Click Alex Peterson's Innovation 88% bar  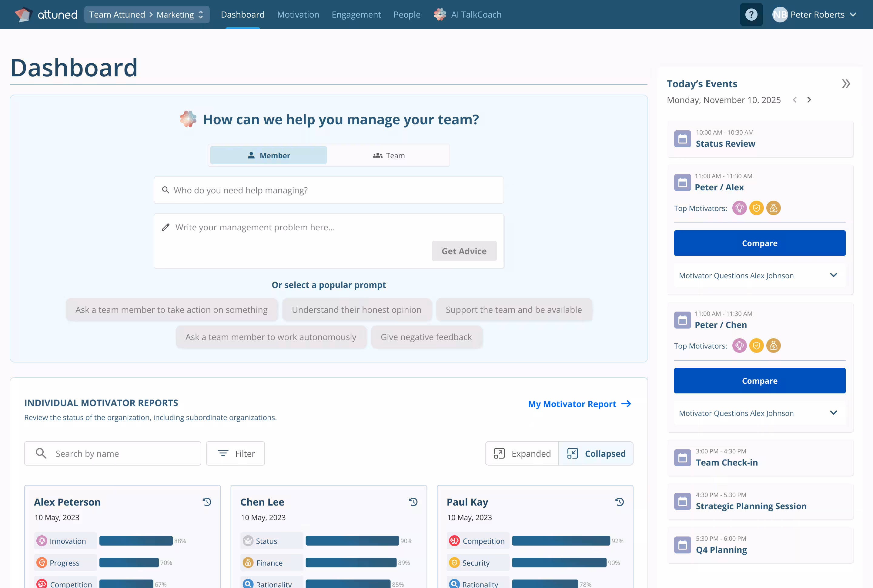pyautogui.click(x=136, y=541)
